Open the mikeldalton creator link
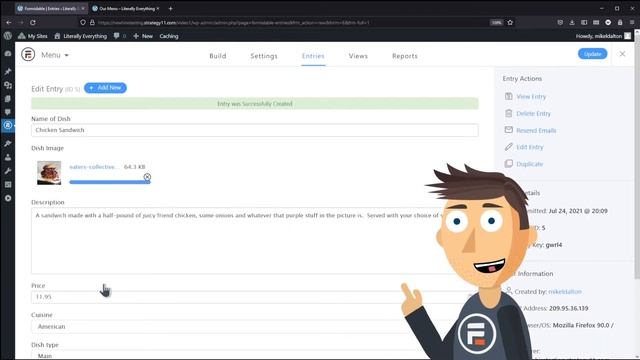This screenshot has width=640, height=360. pyautogui.click(x=565, y=291)
